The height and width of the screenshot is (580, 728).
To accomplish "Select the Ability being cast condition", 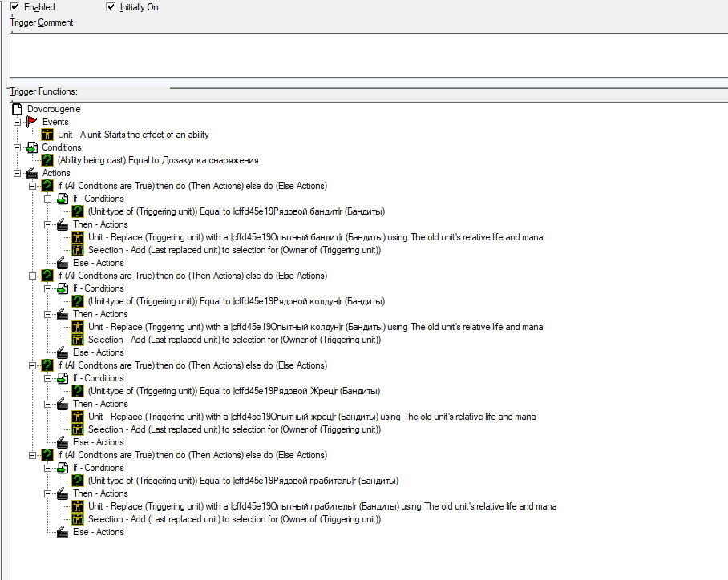I will pyautogui.click(x=158, y=160).
